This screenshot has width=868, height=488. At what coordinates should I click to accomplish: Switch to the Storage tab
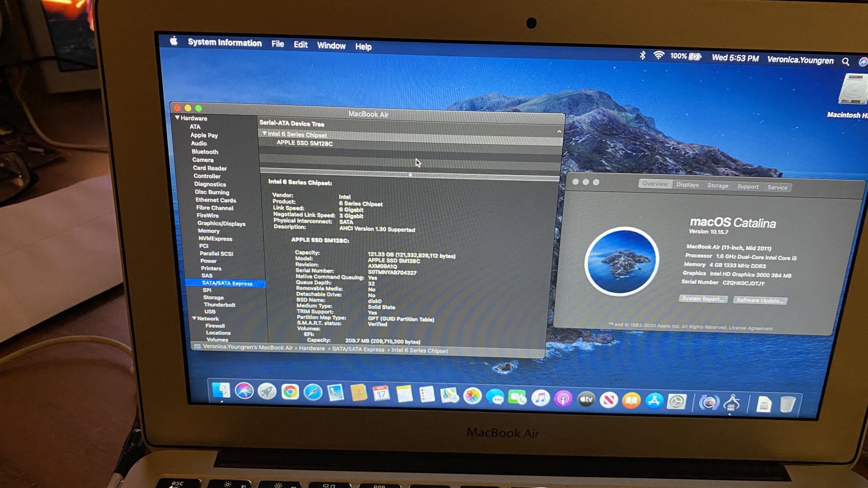(x=717, y=186)
